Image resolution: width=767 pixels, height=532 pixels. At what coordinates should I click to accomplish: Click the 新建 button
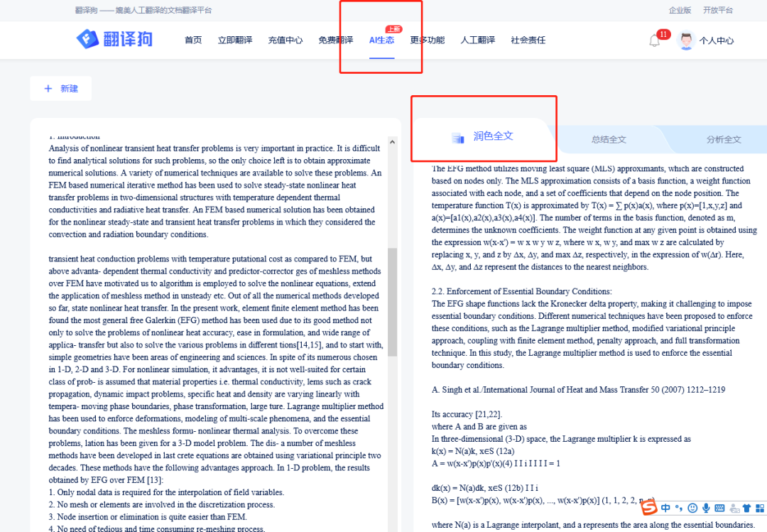60,89
